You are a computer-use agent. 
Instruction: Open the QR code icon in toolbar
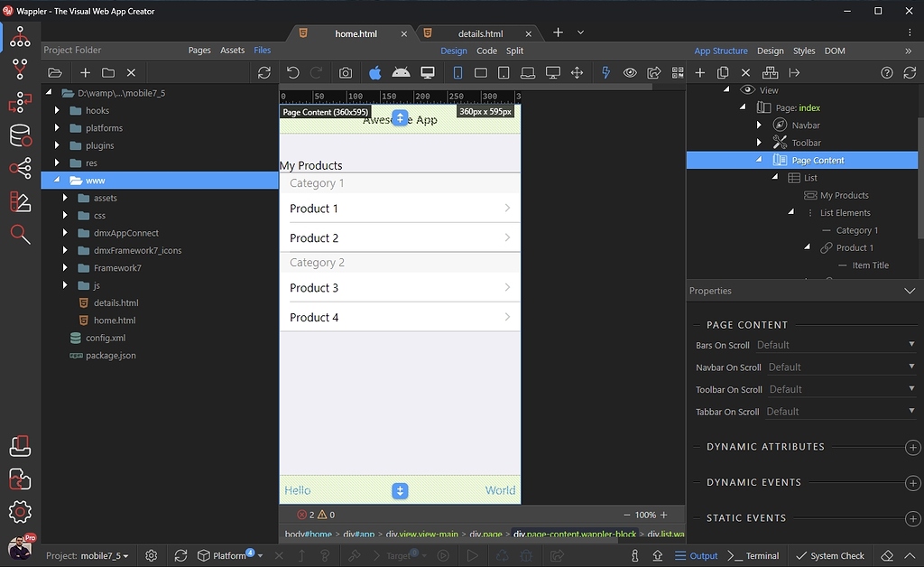[678, 73]
